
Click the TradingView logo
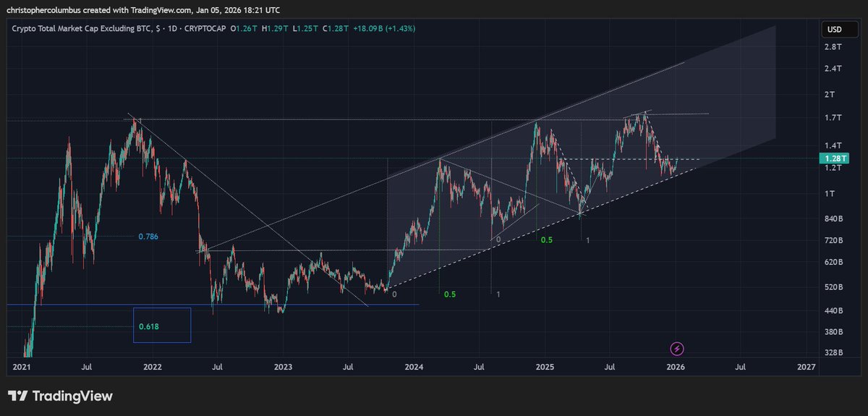click(60, 396)
